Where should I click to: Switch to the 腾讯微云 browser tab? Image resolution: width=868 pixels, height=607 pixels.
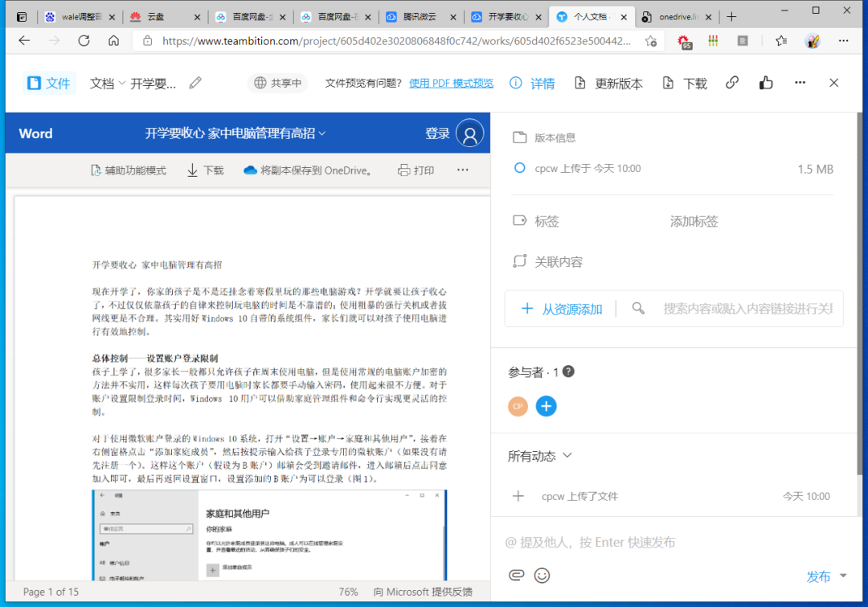(421, 17)
